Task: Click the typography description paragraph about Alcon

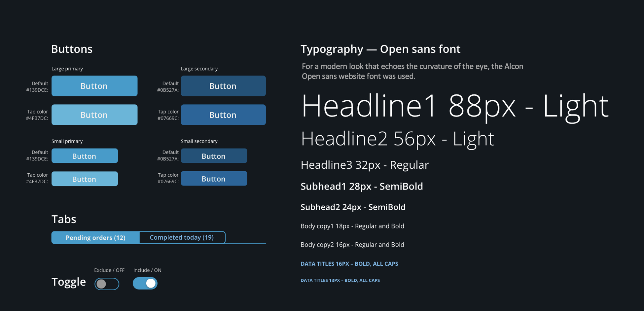Action: click(412, 71)
